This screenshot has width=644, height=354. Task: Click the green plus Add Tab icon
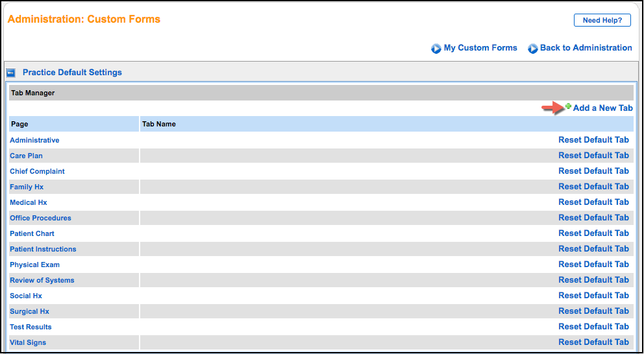pos(568,106)
